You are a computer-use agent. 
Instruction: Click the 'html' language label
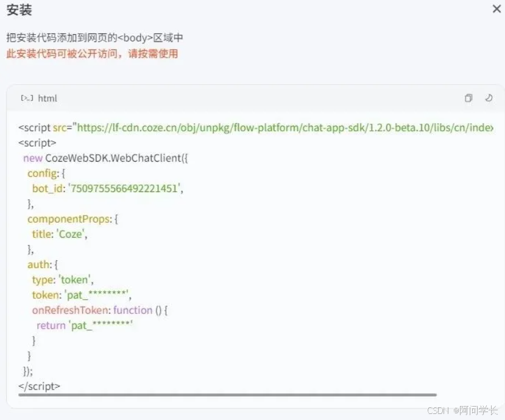pos(48,98)
